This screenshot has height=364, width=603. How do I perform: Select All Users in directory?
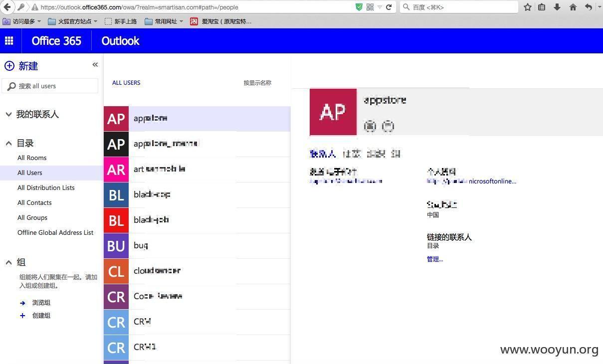tap(30, 173)
